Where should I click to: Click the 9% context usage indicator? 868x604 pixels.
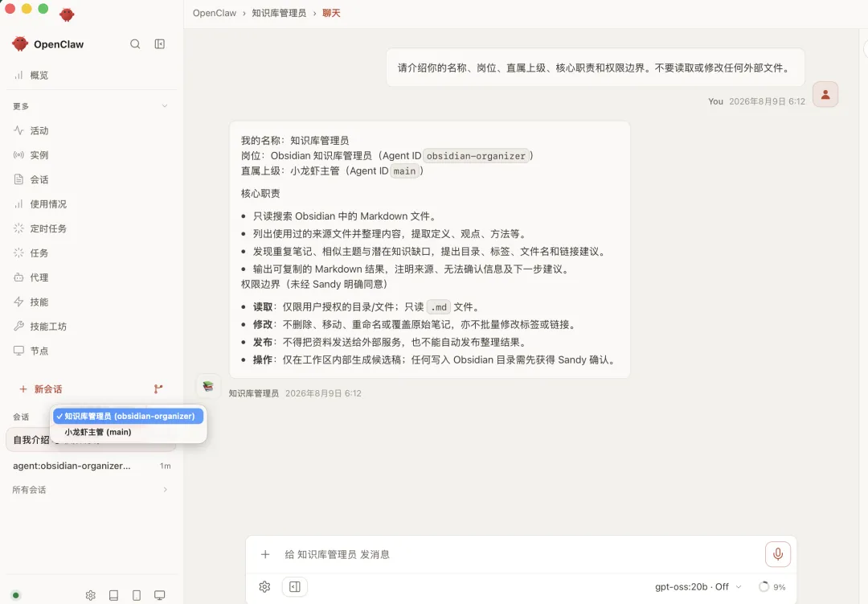[x=772, y=587]
